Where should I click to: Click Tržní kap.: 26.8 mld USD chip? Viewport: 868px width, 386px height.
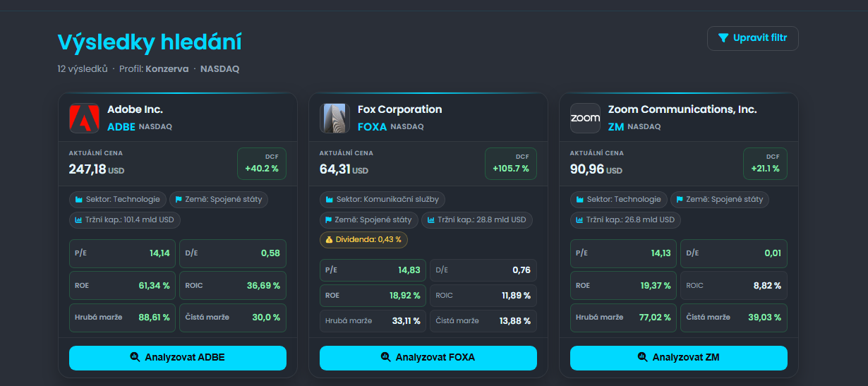tap(625, 220)
